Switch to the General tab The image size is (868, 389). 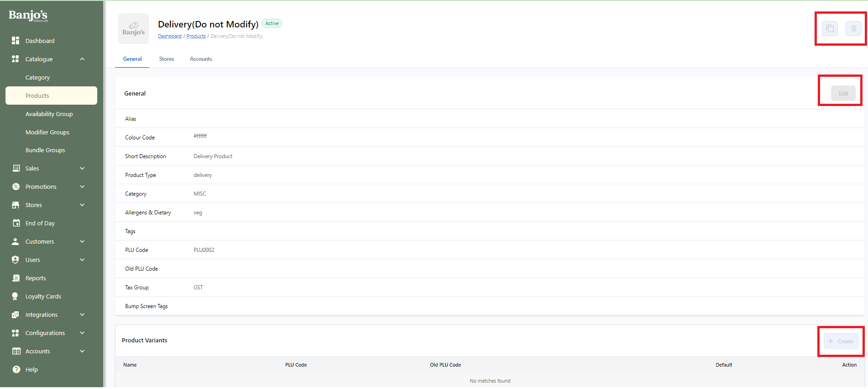coord(132,59)
